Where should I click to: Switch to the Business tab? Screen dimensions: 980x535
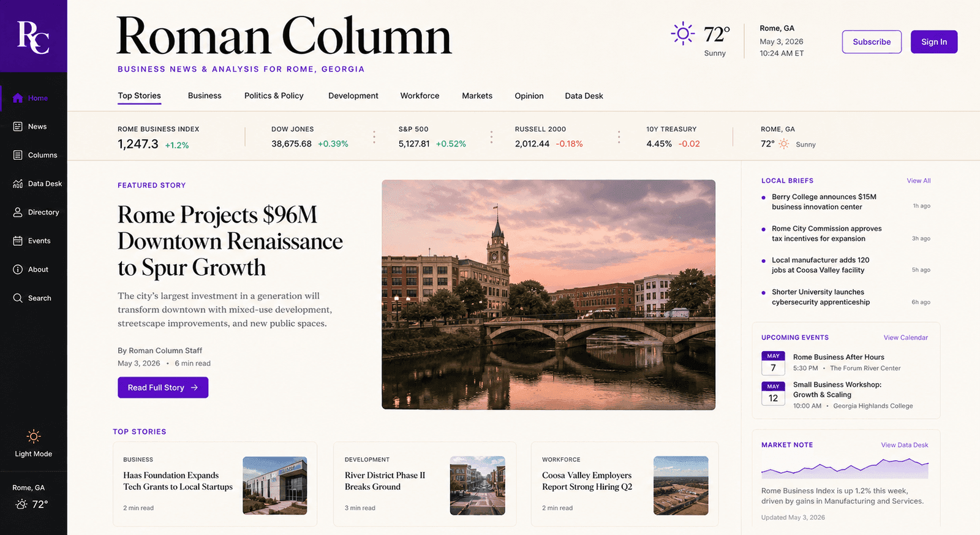pyautogui.click(x=205, y=96)
